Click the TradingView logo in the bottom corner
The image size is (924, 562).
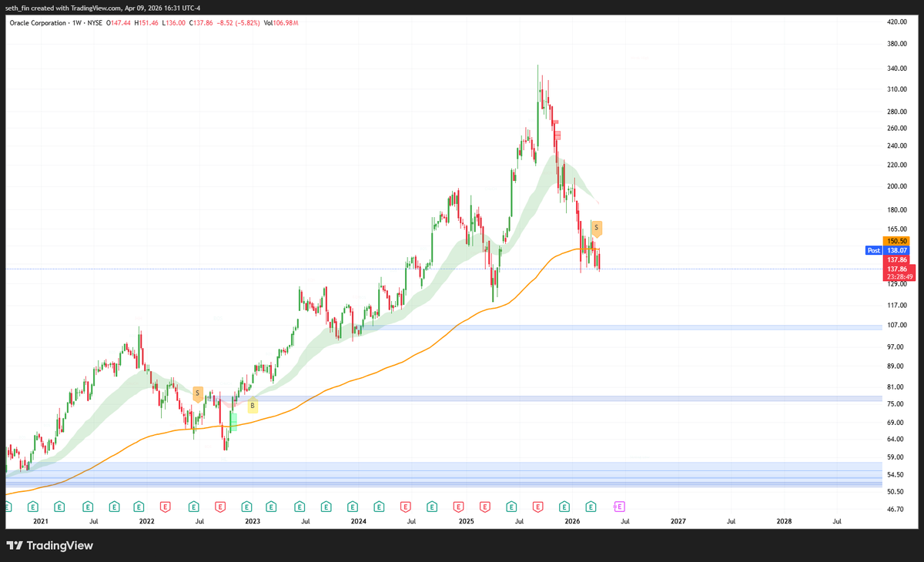coord(49,546)
